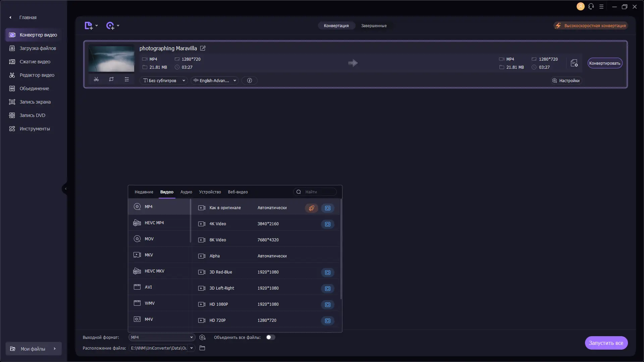Click the rocket icon in 'Как в оригинале' row
Viewport: 644px width, 362px height.
click(312, 208)
